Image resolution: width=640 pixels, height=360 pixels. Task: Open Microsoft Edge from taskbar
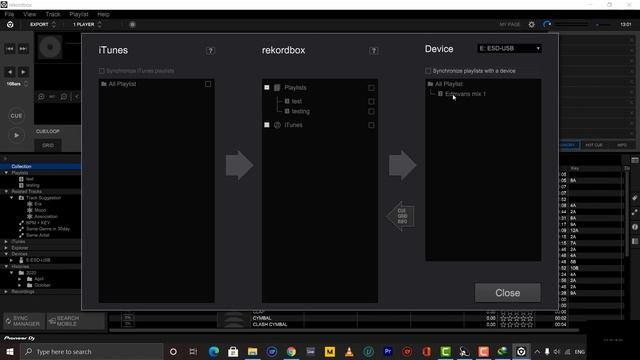point(213,351)
